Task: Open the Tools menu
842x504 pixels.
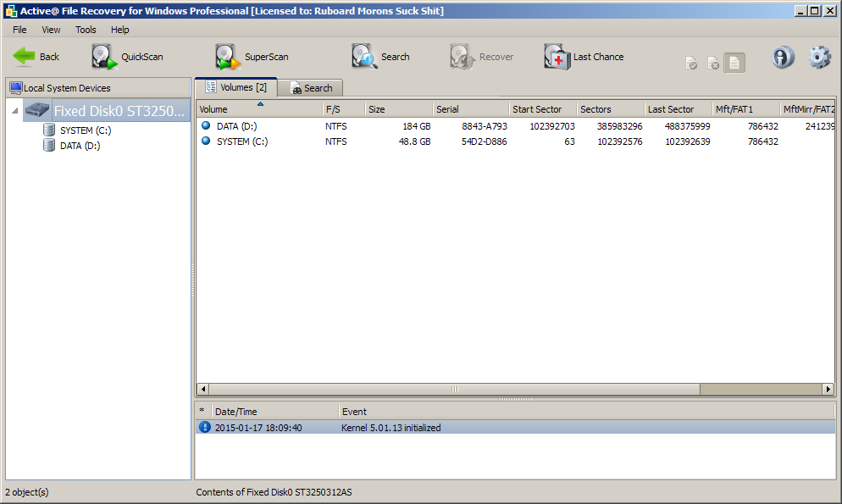Action: coord(86,30)
